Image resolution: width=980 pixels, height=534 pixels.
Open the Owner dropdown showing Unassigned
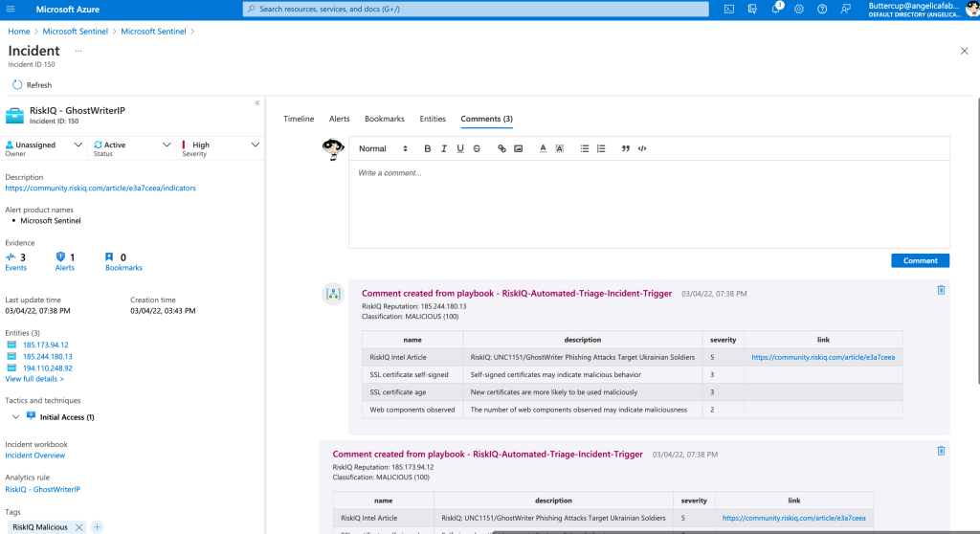point(43,145)
